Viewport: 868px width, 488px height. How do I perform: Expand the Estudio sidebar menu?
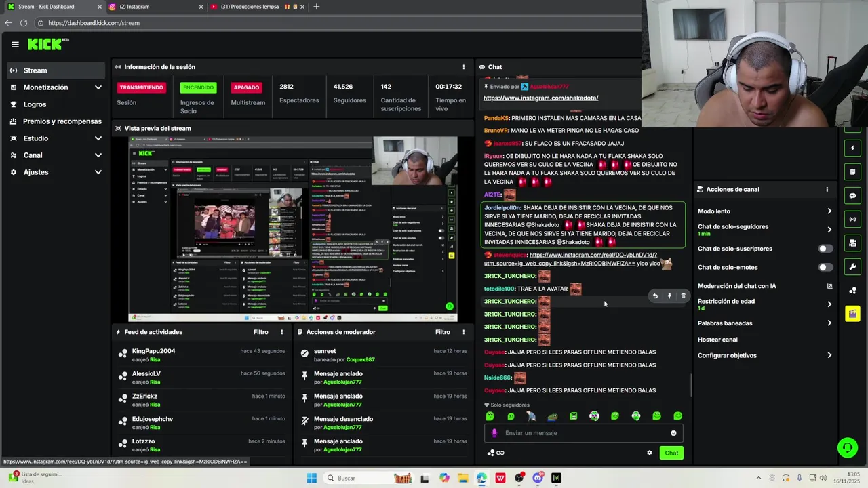click(56, 138)
